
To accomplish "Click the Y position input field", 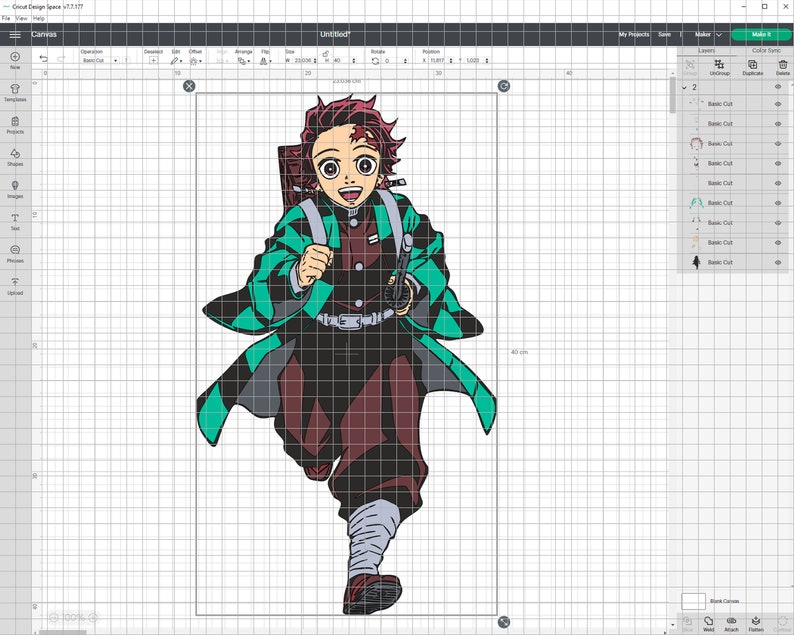I will (x=473, y=61).
